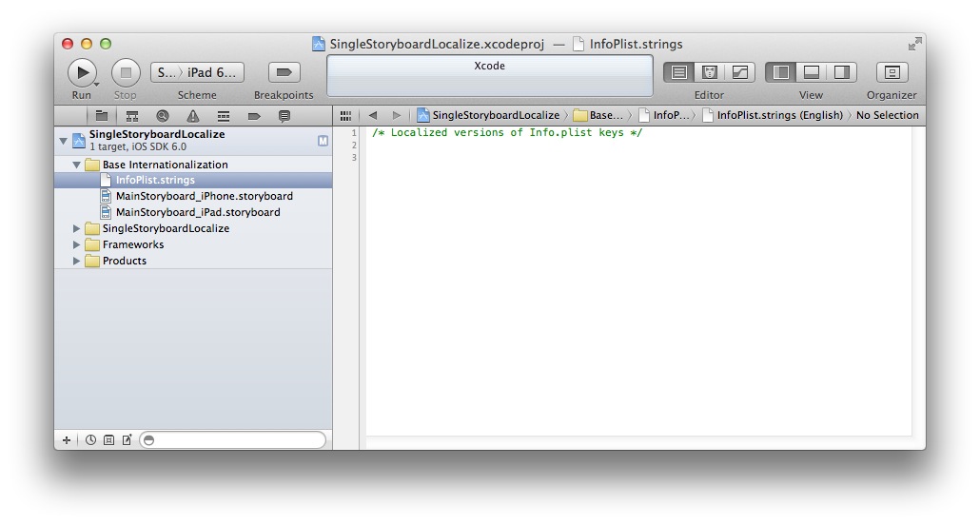
Task: Click InfoP... segment in the jump bar
Action: click(x=664, y=115)
